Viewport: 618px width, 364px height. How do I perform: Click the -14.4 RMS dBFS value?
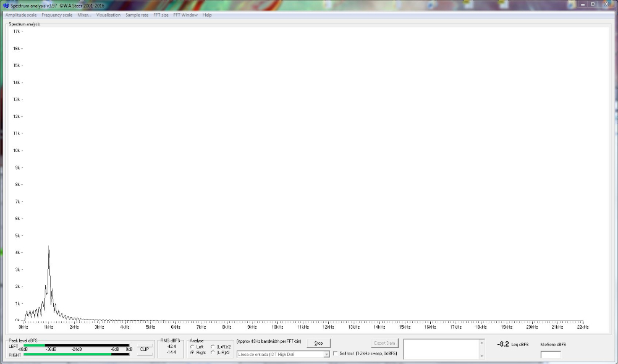[171, 352]
